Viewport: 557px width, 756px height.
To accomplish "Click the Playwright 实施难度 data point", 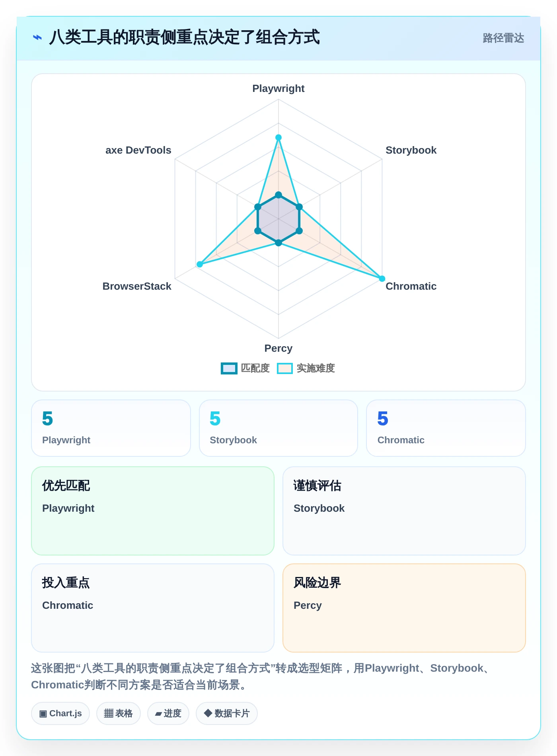I will [278, 138].
